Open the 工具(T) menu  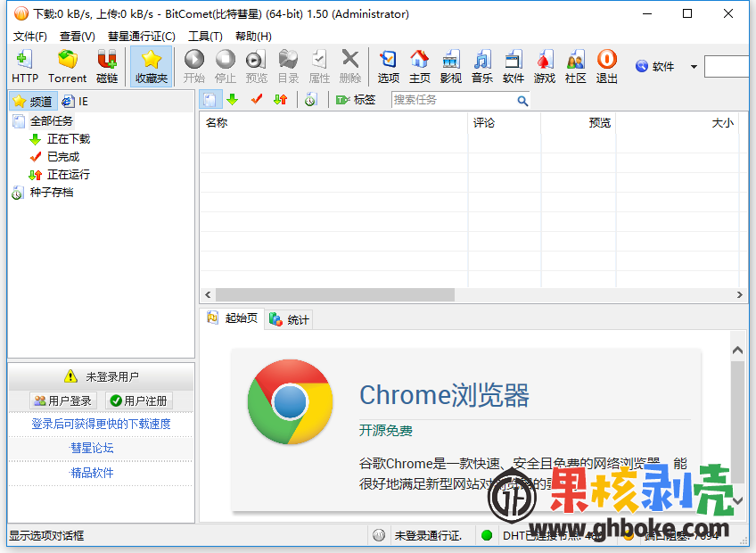[205, 37]
